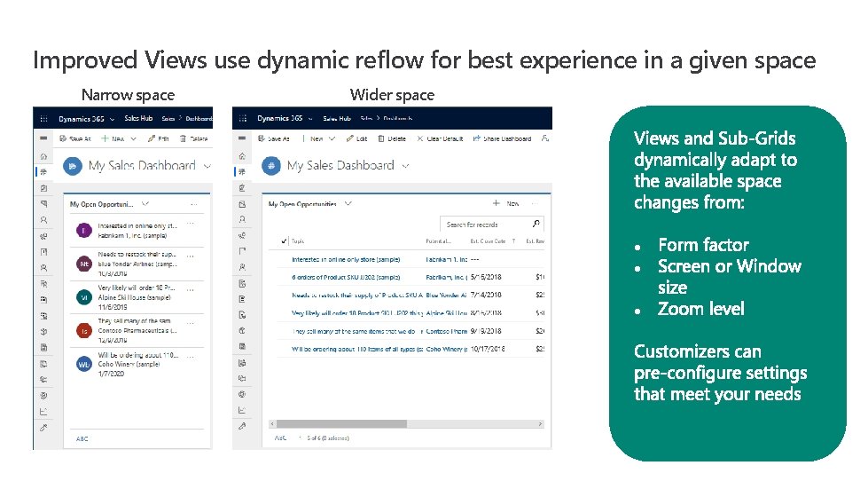Open app launcher waffle in narrow-space screenshot
The width and height of the screenshot is (868, 489).
43,119
